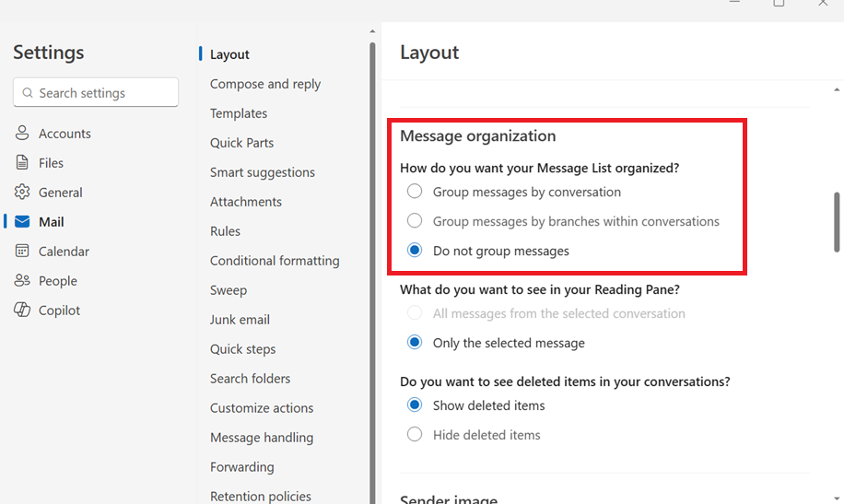Open Message handling settings
The width and height of the screenshot is (844, 504).
click(x=262, y=438)
